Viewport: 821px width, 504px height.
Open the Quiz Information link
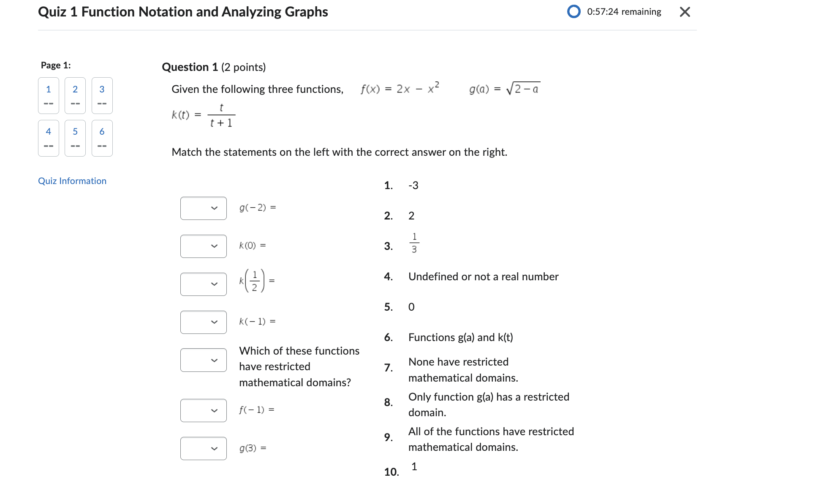(72, 181)
